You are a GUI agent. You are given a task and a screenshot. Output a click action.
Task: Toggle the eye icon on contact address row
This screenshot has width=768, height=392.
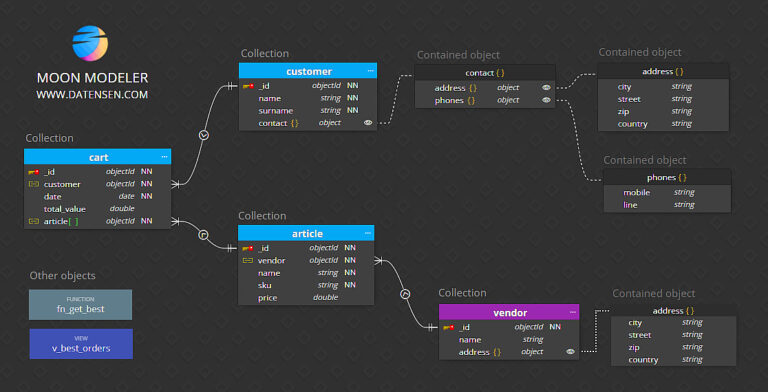click(547, 88)
